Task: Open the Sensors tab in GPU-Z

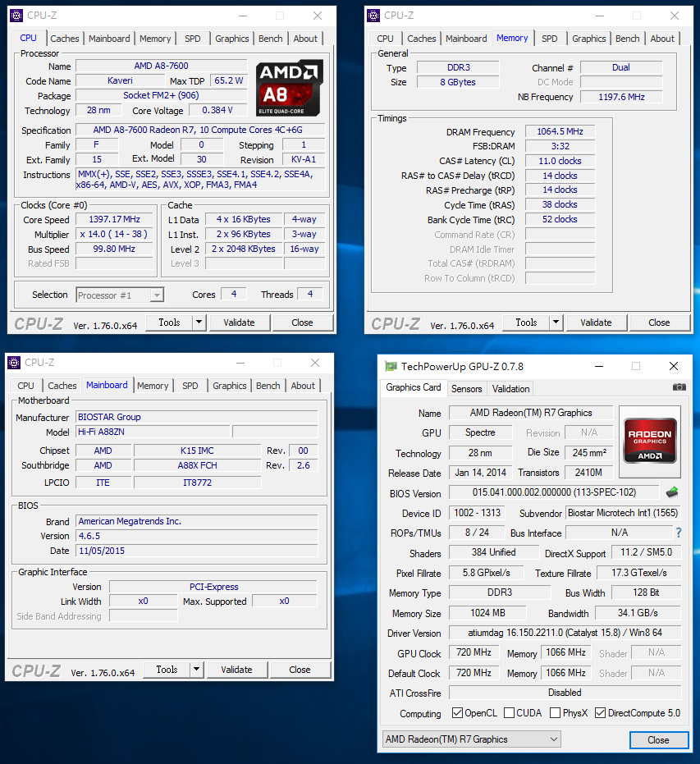Action: (x=466, y=389)
